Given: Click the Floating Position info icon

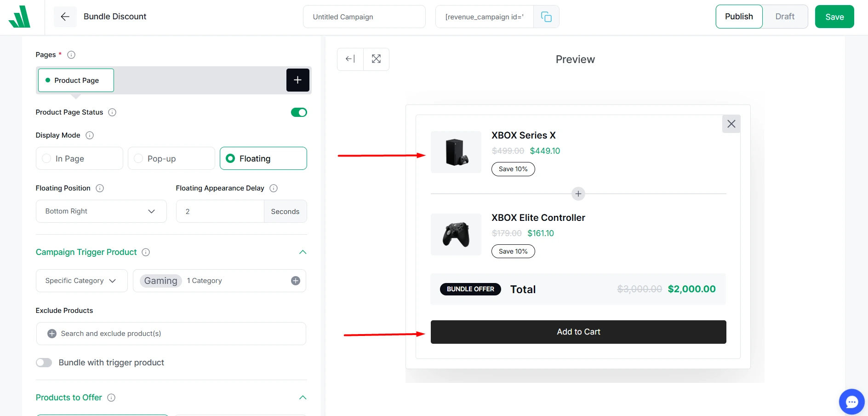Looking at the screenshot, I should [100, 188].
